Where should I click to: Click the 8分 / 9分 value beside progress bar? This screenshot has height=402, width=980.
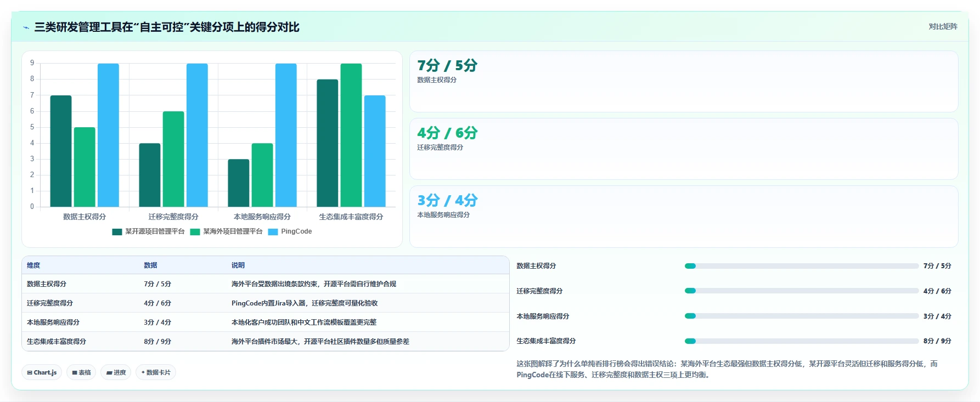click(937, 341)
